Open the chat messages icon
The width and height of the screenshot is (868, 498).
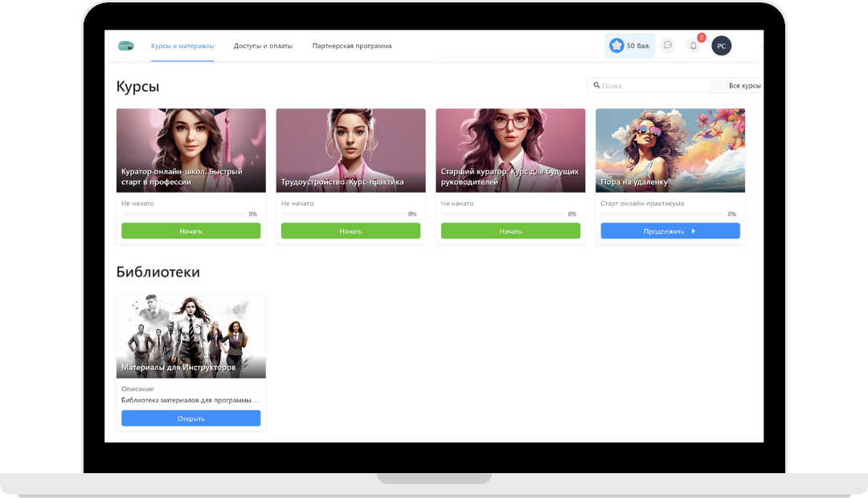[x=667, y=45]
